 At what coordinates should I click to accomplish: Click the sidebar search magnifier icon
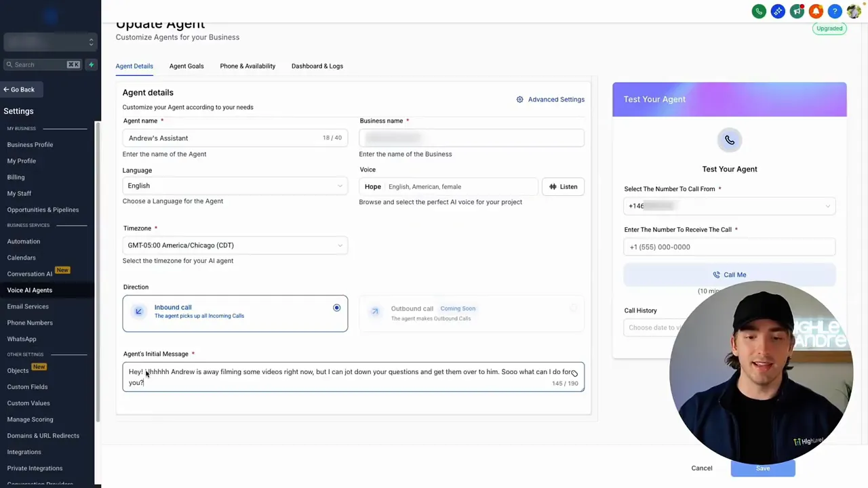9,65
